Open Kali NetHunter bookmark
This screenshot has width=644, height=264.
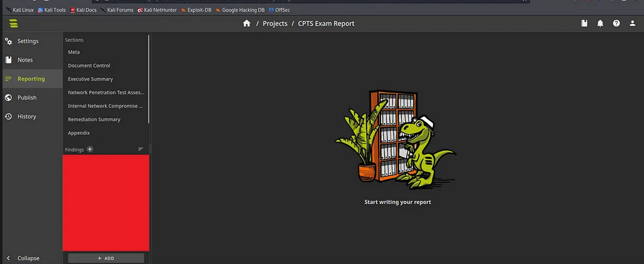pos(157,10)
